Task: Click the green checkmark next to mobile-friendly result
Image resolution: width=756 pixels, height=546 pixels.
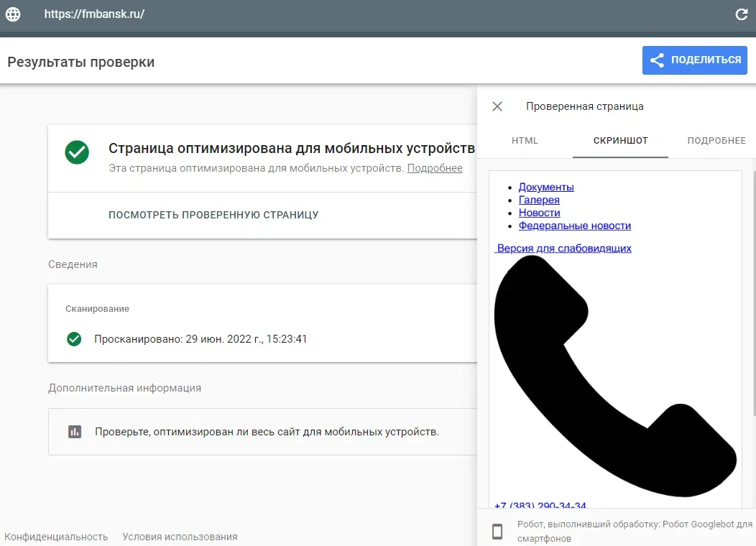Action: (77, 152)
